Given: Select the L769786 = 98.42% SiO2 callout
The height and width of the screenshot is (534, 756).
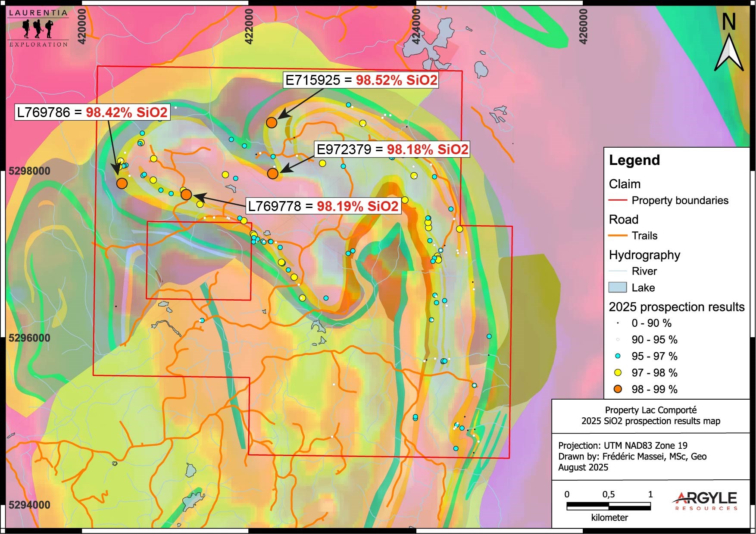Looking at the screenshot, I should 92,112.
